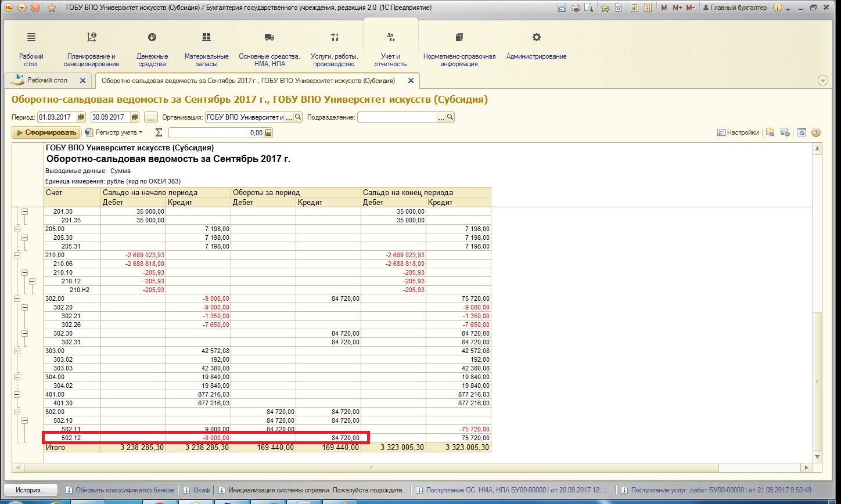Open Основные средства, НМА, НПА section
Viewport: 841px width, 504px height.
(269, 50)
